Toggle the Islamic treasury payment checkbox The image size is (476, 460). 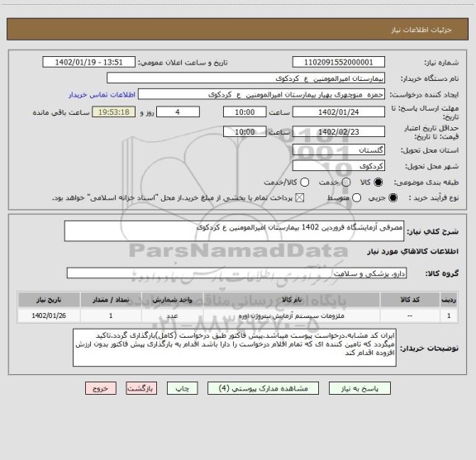300,198
